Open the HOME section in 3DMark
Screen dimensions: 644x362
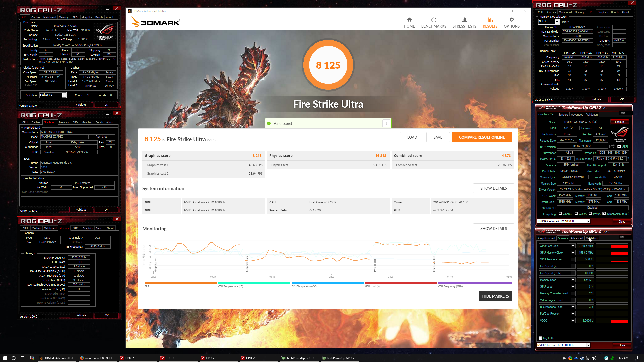(x=409, y=23)
